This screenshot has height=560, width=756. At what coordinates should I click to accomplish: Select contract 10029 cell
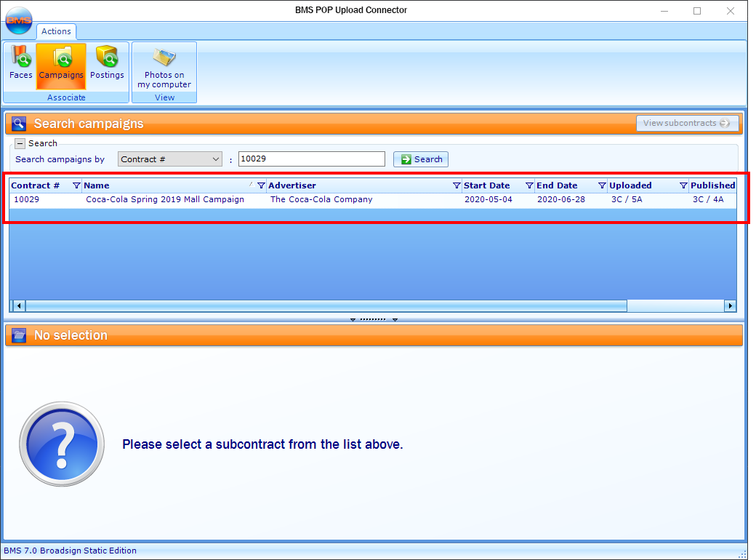coord(26,200)
